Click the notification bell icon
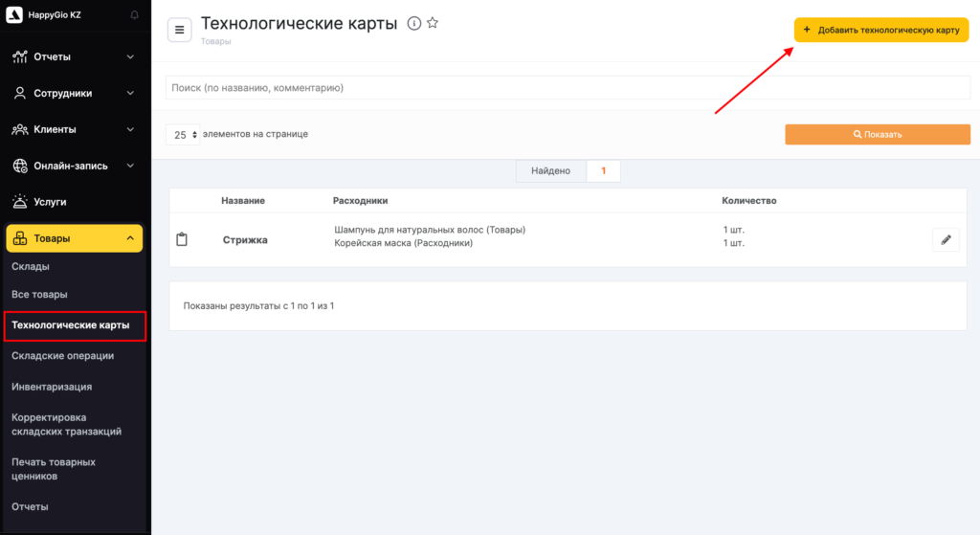Screen dimensions: 980x535 coord(134,15)
